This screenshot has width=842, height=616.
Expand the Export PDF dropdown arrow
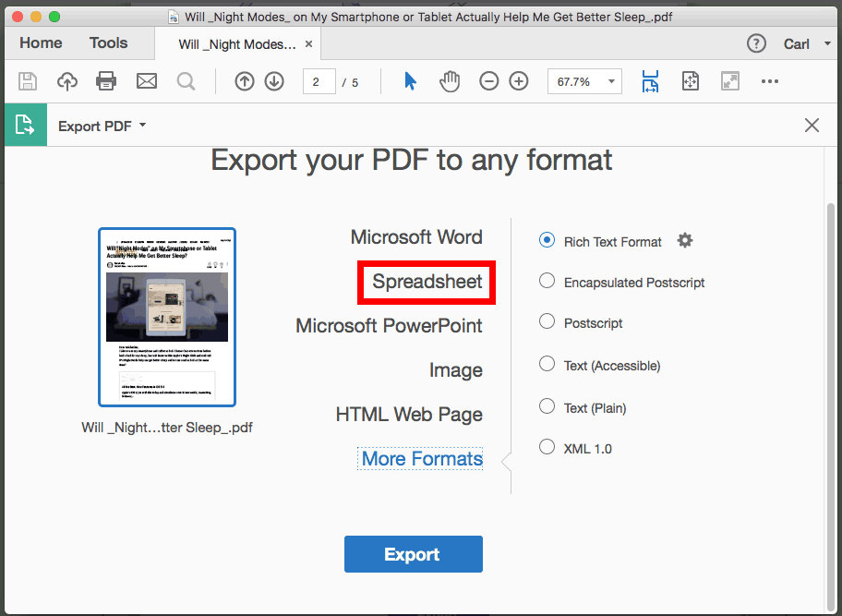coord(142,125)
